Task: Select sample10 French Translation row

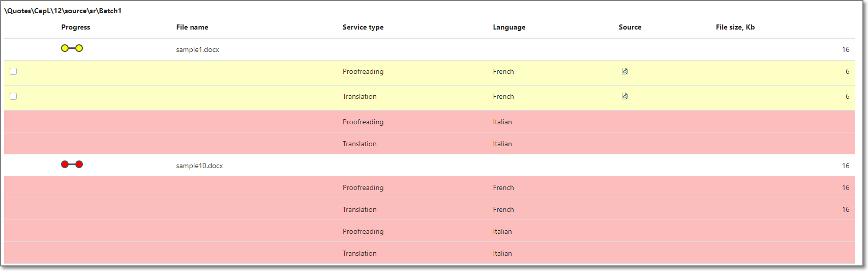Action: click(429, 209)
